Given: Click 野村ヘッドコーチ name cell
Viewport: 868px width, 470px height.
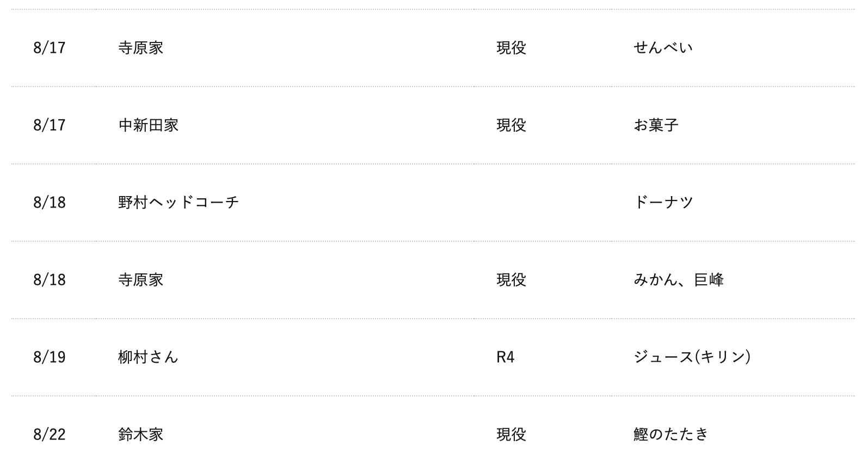Looking at the screenshot, I should [178, 203].
